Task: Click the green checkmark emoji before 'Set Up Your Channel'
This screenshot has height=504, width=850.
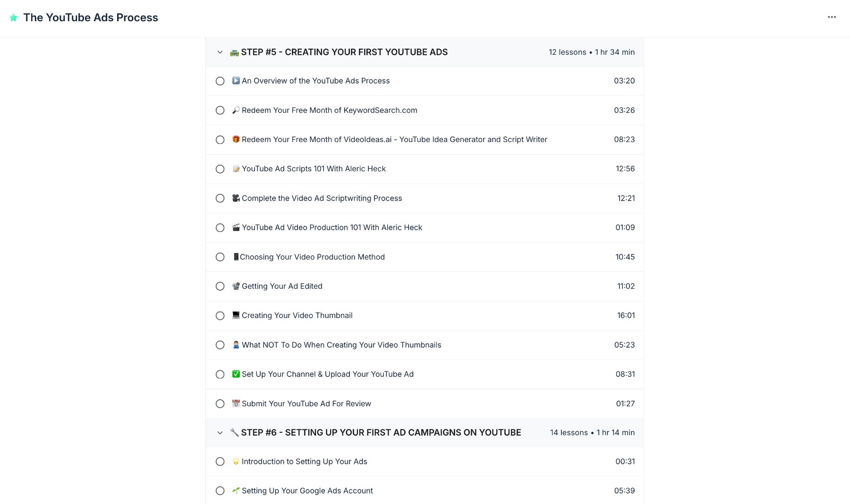Action: [236, 374]
